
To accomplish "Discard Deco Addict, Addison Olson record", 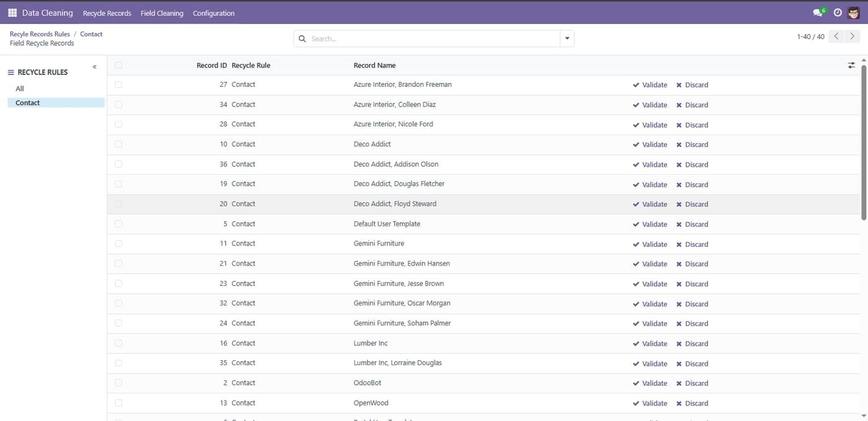I will (692, 164).
